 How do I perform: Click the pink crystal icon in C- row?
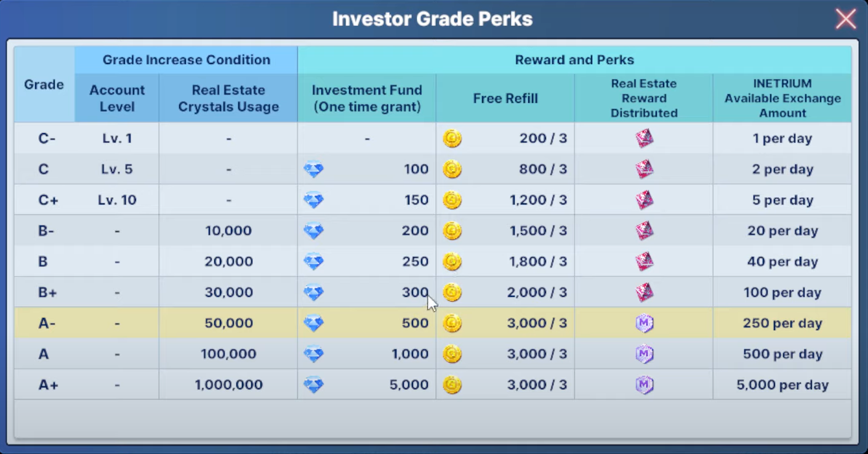[x=644, y=138]
